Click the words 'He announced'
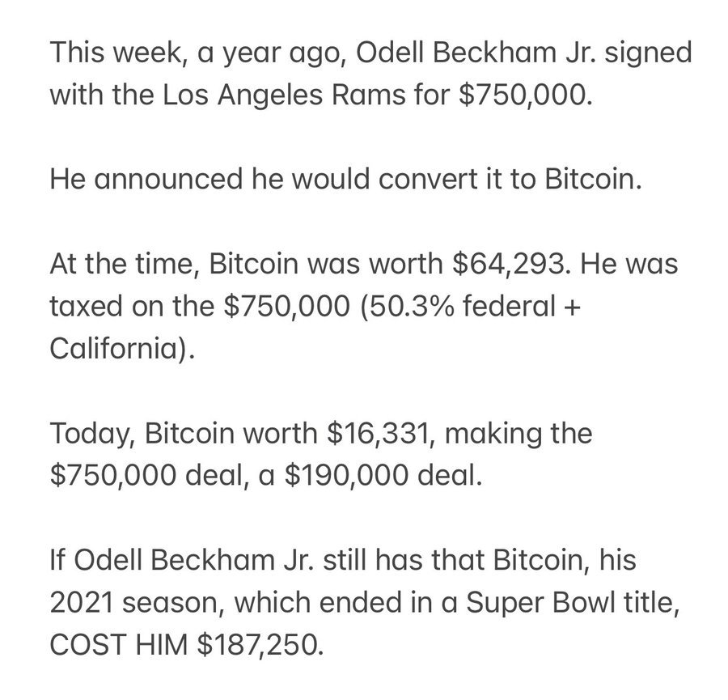Viewport: 728px width, 700px height. pyautogui.click(x=146, y=179)
